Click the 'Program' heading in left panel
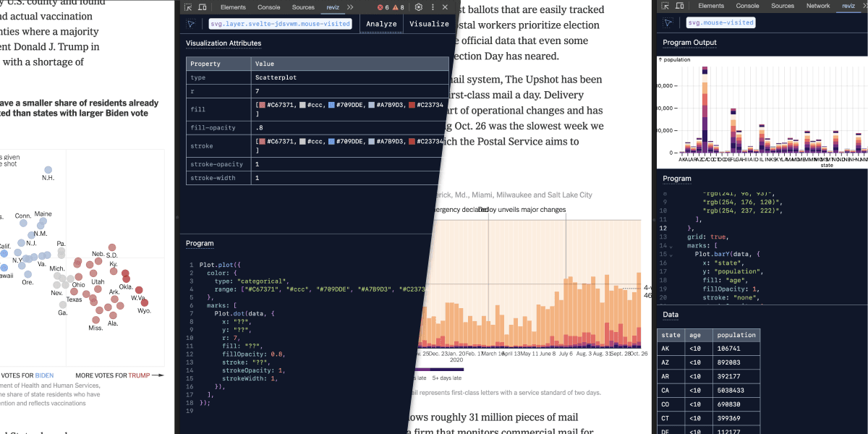Screen dimensions: 868x434 [200, 244]
